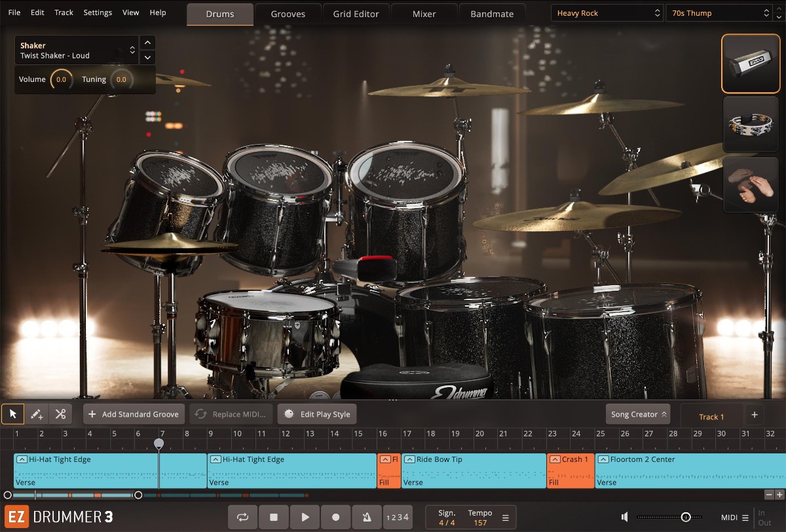Open the Heavy Rock library dropdown

pos(607,13)
